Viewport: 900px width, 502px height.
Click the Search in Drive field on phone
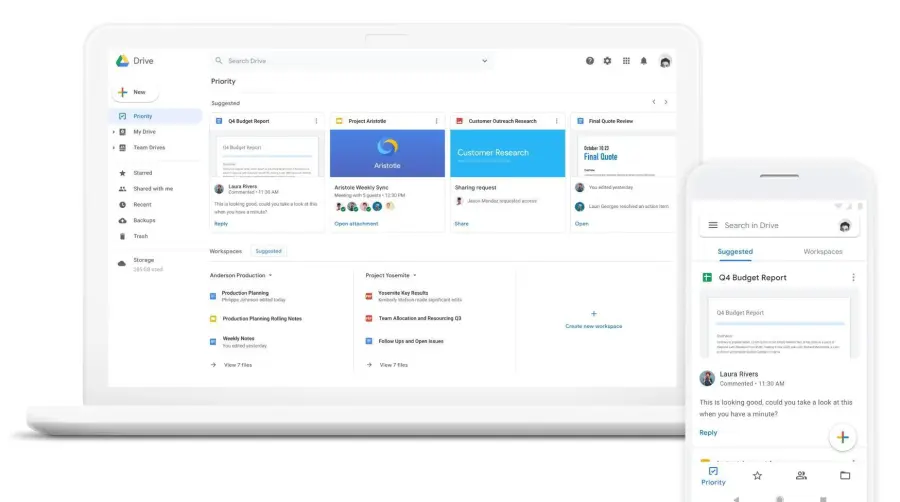[x=779, y=225]
